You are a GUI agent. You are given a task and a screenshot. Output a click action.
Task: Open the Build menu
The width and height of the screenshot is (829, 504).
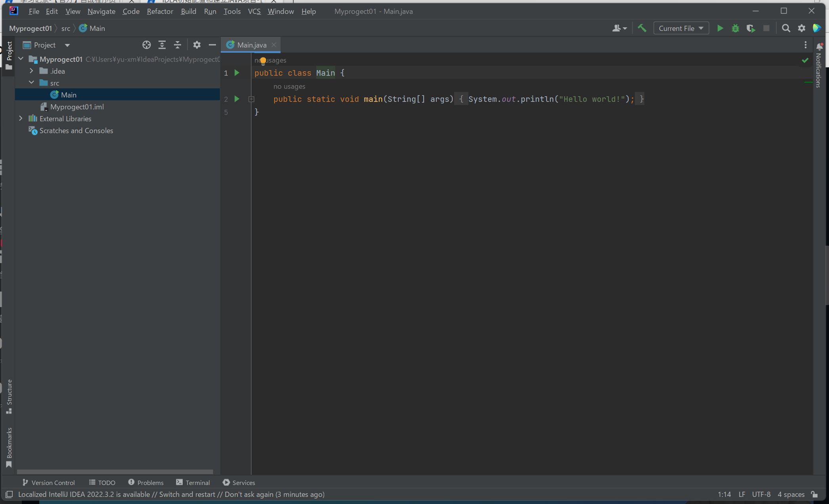tap(188, 11)
